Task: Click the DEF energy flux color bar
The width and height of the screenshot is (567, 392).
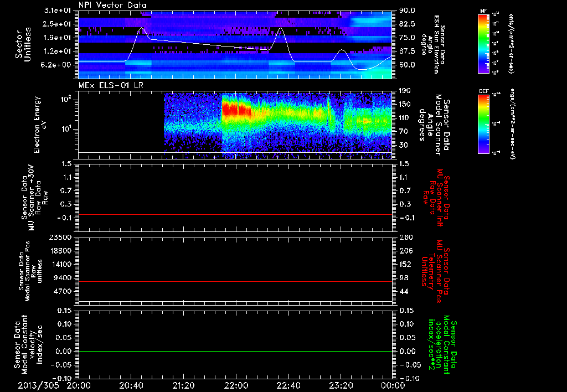Action: coord(483,124)
